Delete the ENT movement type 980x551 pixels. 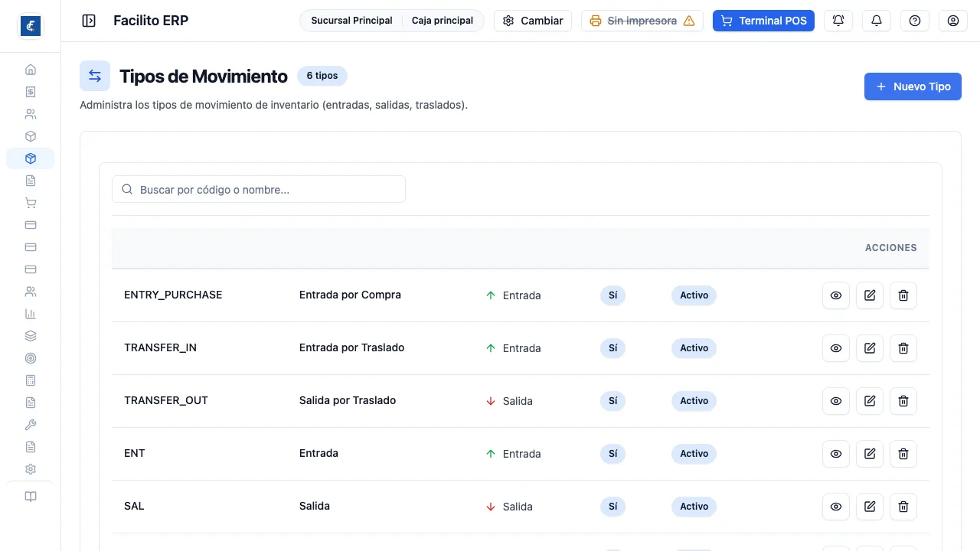[903, 454]
